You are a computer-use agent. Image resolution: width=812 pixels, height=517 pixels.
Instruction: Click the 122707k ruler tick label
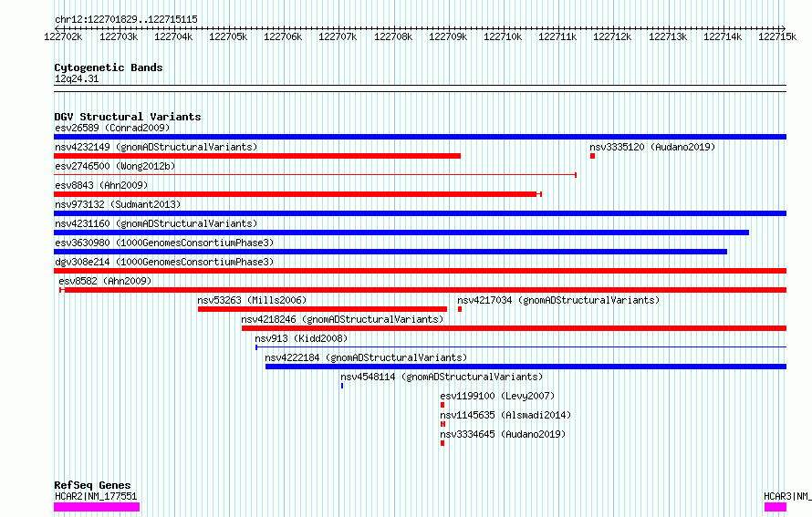click(338, 36)
